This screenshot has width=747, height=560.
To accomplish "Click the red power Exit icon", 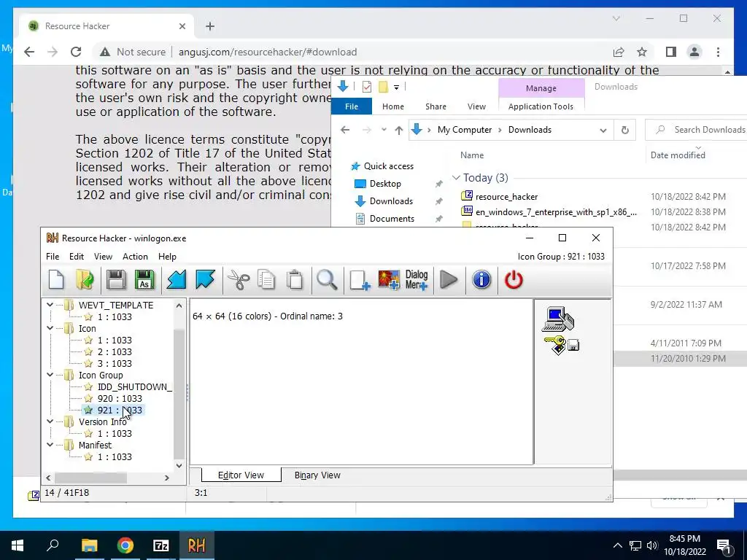I will click(514, 280).
